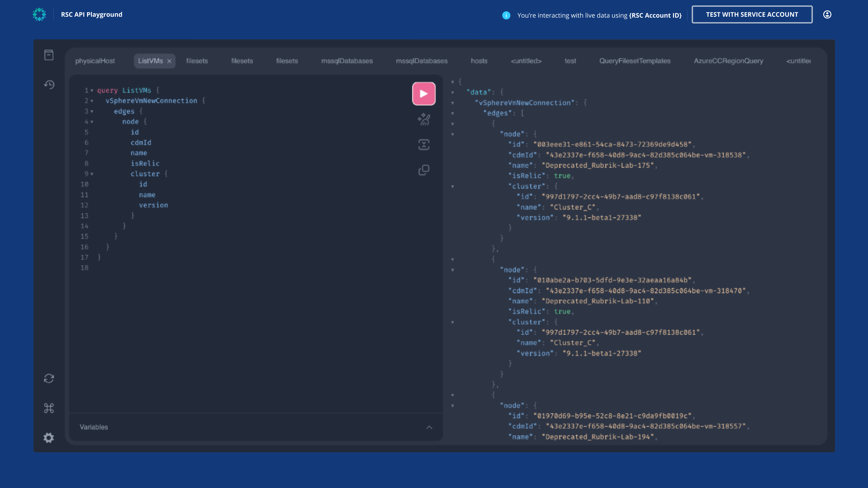Collapse "vSphereVmNewConnection" in response pane
The height and width of the screenshot is (488, 868).
pos(453,103)
